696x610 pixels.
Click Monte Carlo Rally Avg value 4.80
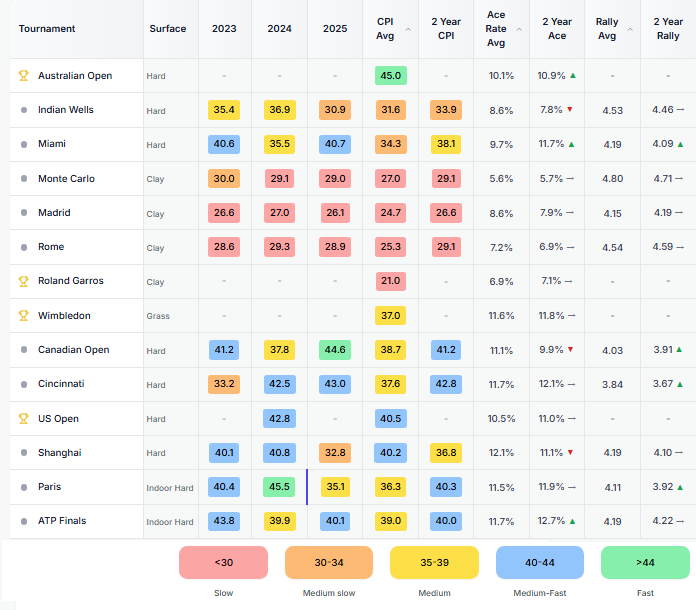(x=613, y=178)
